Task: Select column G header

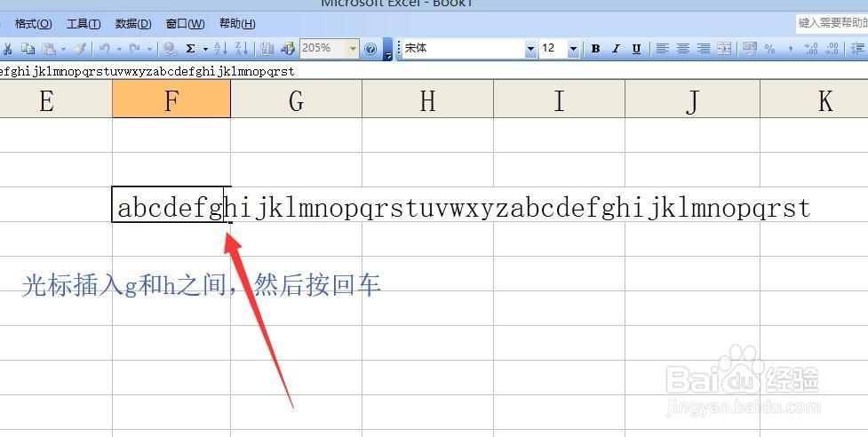Action: (x=296, y=99)
